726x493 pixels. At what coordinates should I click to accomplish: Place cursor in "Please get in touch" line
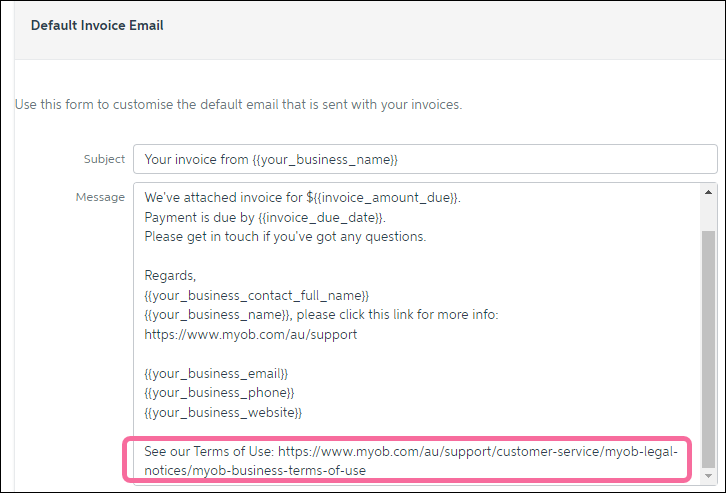pyautogui.click(x=285, y=236)
